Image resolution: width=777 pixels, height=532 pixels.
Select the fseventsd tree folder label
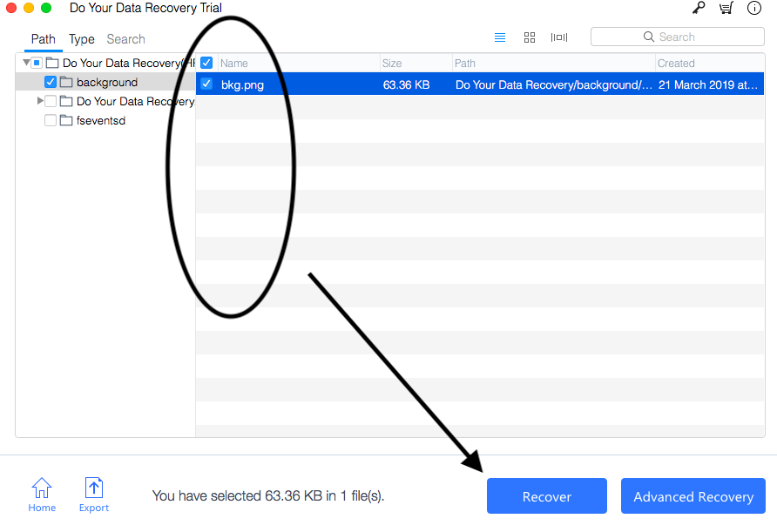(100, 120)
